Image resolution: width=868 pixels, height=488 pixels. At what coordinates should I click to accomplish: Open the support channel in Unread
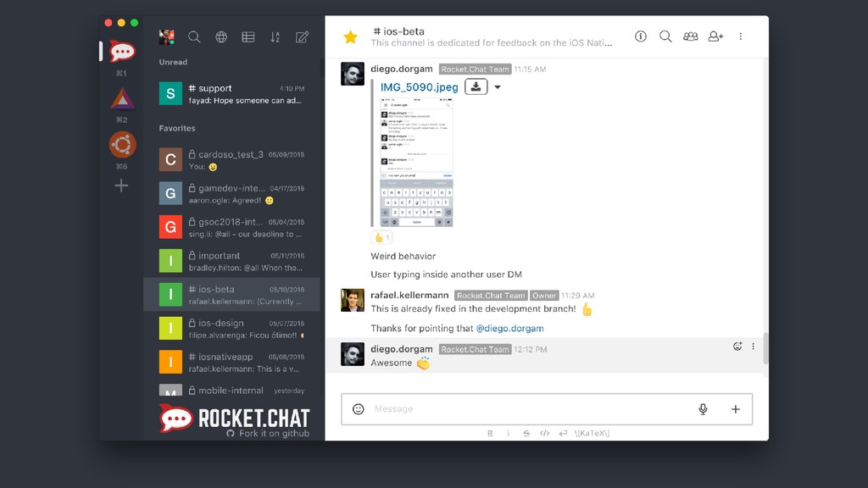[231, 93]
